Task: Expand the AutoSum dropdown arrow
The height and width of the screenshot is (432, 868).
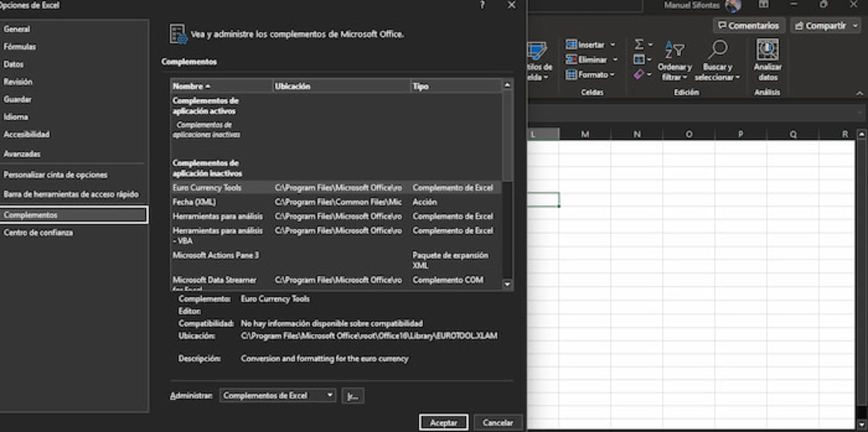Action: pyautogui.click(x=650, y=44)
